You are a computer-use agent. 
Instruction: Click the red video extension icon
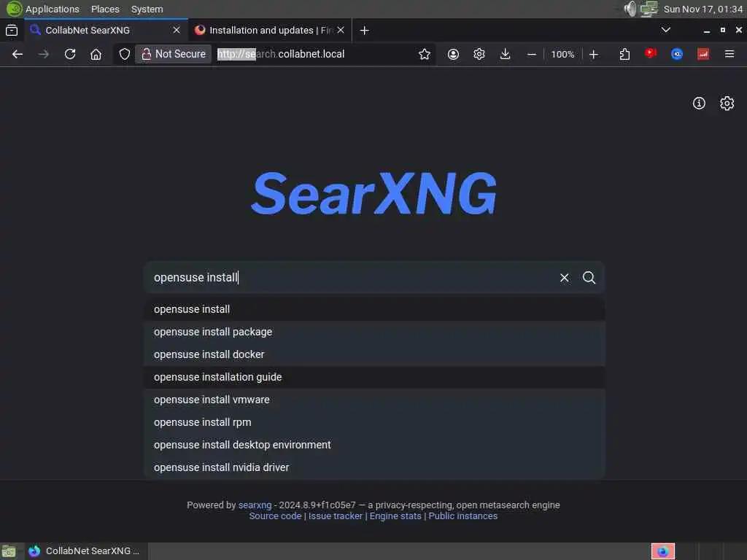click(651, 53)
